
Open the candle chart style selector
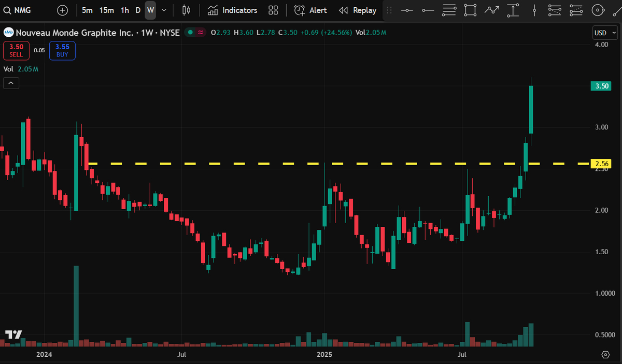[x=187, y=10]
